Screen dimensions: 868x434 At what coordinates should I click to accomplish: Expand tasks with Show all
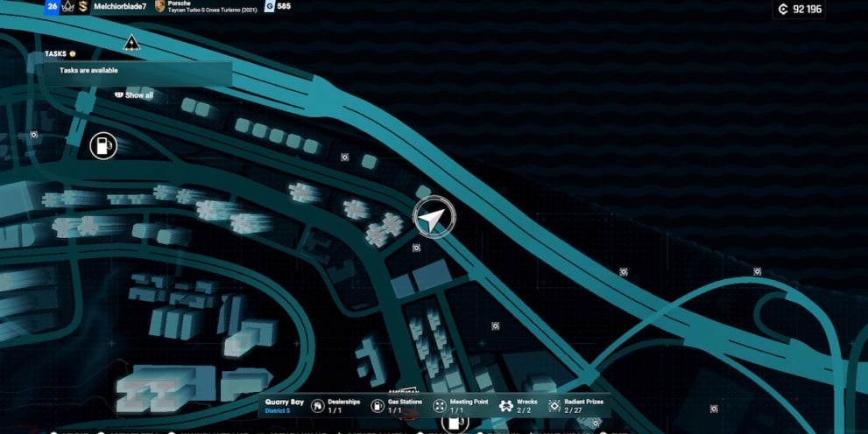(135, 95)
